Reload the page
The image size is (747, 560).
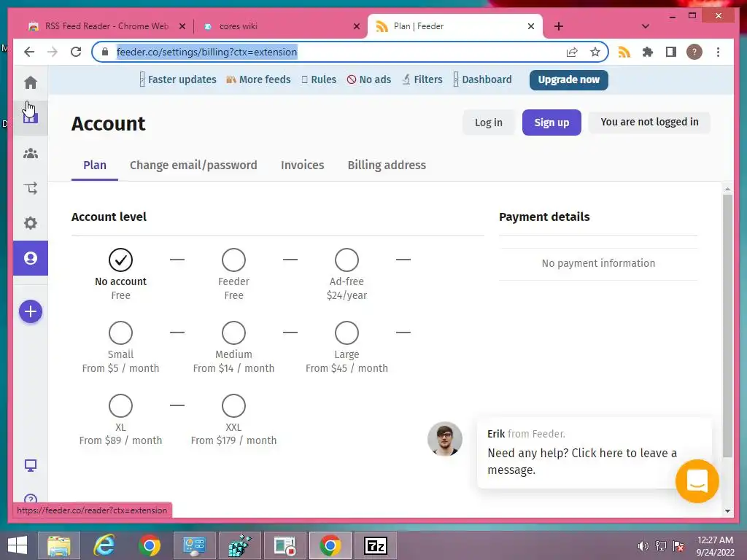coord(76,52)
